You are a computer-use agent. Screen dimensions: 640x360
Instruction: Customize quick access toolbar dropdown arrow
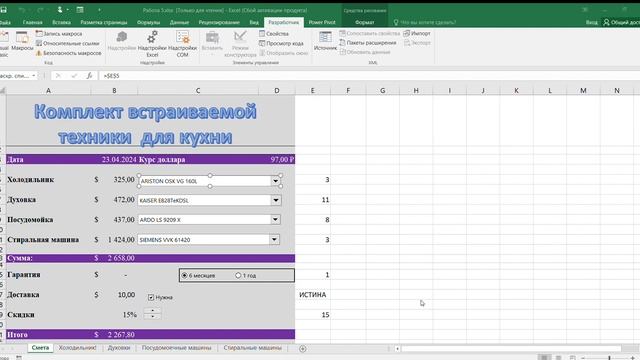pos(99,10)
